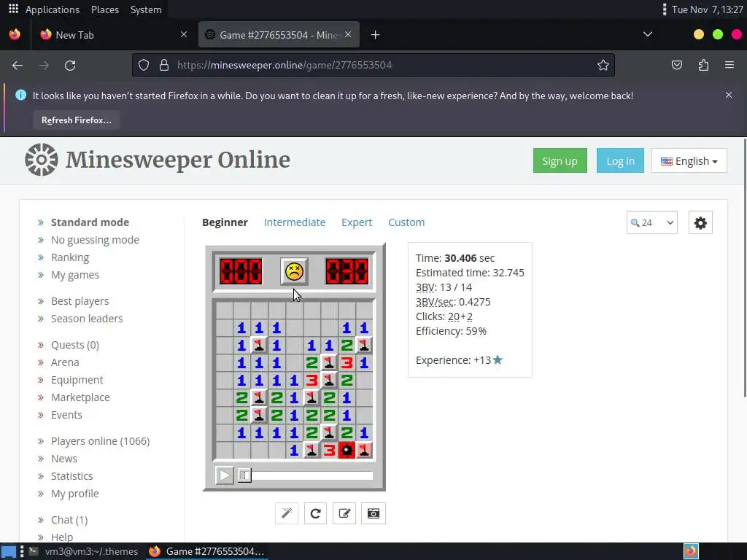Click the tracking protection shield icon
The height and width of the screenshot is (560, 747).
tap(144, 65)
